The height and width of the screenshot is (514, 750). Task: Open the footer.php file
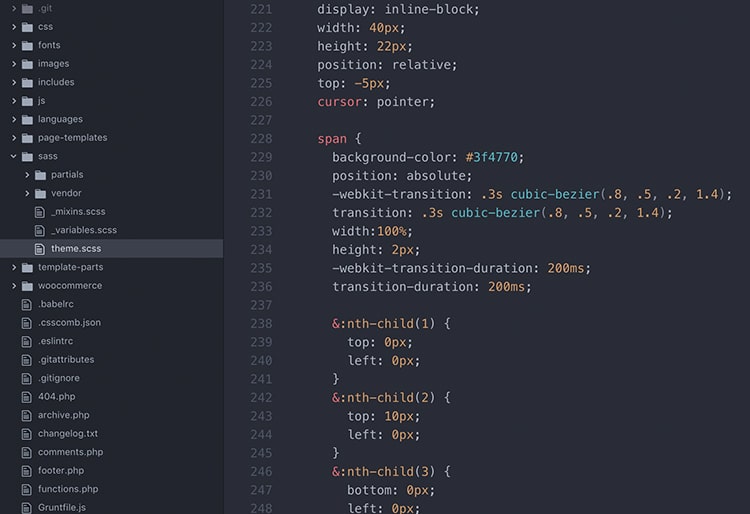pyautogui.click(x=61, y=470)
